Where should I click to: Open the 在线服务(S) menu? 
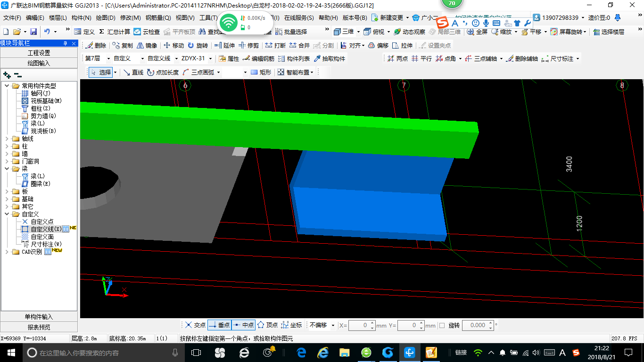[x=298, y=18]
